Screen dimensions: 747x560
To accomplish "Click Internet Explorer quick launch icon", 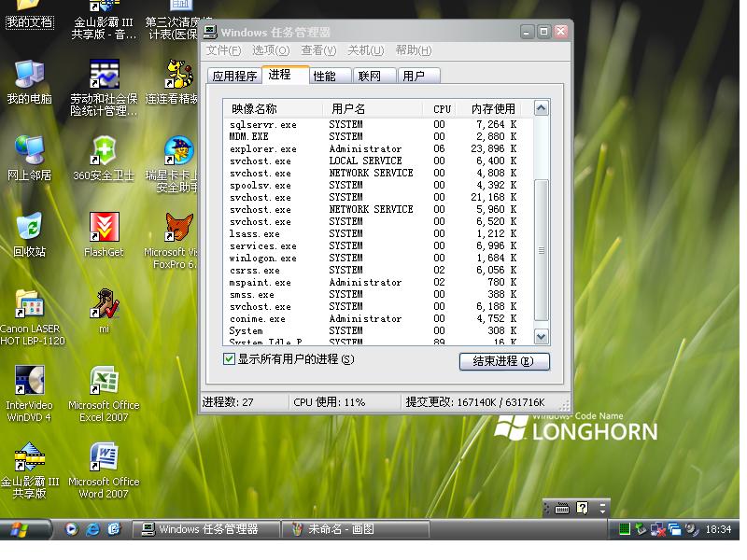I will coord(92,529).
